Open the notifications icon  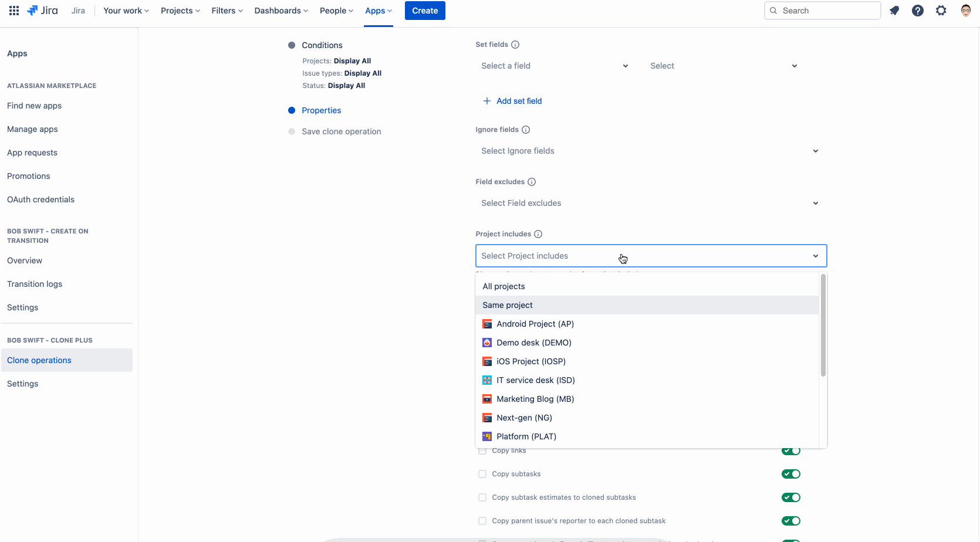click(894, 11)
